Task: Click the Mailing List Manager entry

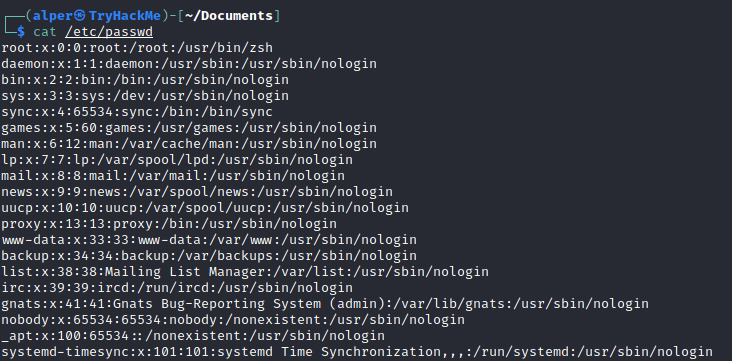Action: pyautogui.click(x=245, y=272)
